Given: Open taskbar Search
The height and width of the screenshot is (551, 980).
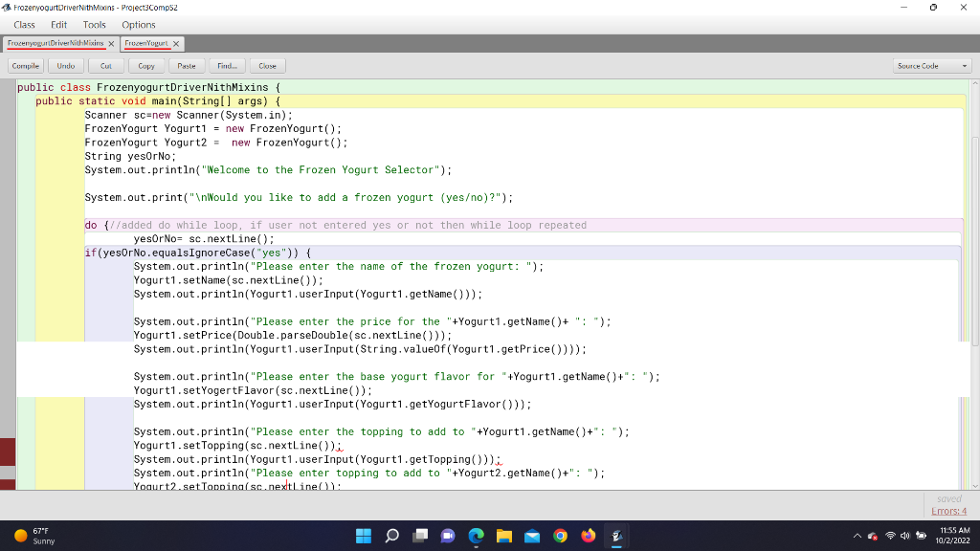Looking at the screenshot, I should 391,536.
